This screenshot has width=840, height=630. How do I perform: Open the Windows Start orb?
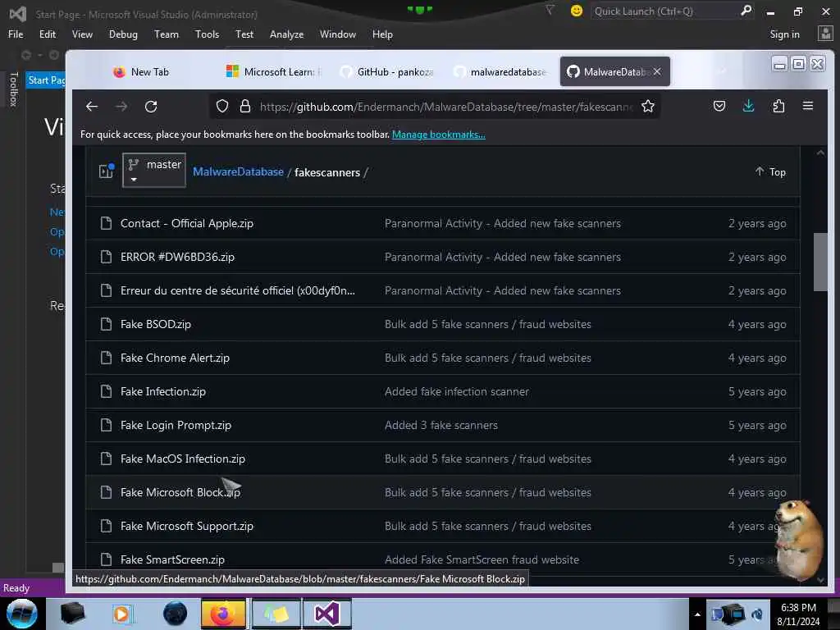(x=22, y=614)
